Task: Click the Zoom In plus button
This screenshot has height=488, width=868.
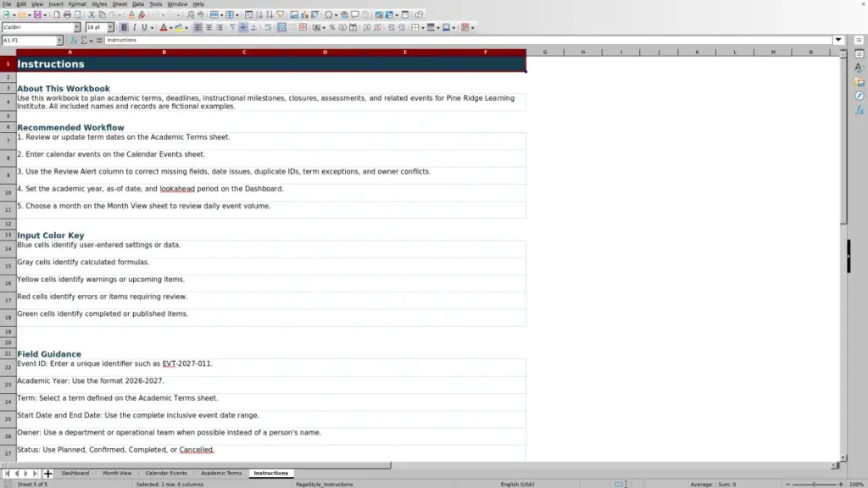Action: [840, 484]
